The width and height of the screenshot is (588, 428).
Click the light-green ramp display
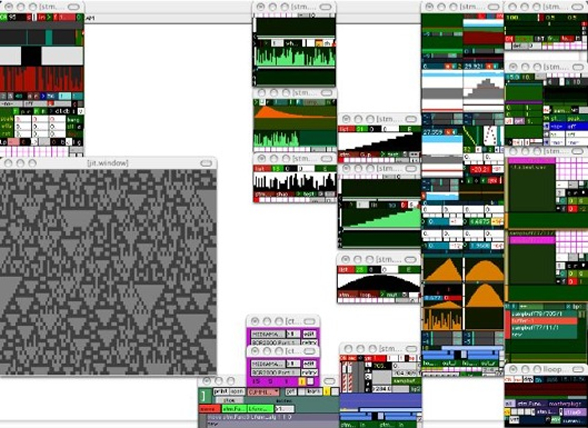(381, 218)
